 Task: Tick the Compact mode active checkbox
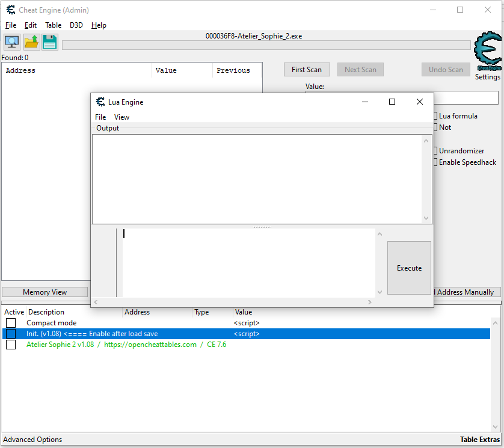click(11, 323)
